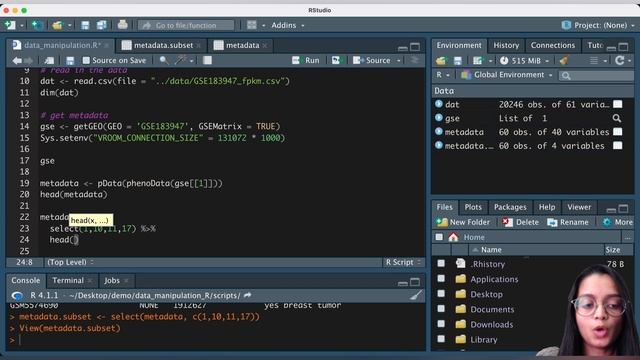Go back to previous source location
The height and width of the screenshot is (360, 640).
(x=17, y=60)
